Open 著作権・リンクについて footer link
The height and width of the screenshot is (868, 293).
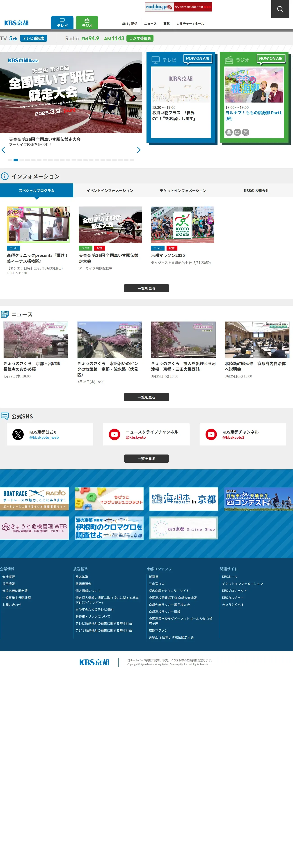pos(93,617)
